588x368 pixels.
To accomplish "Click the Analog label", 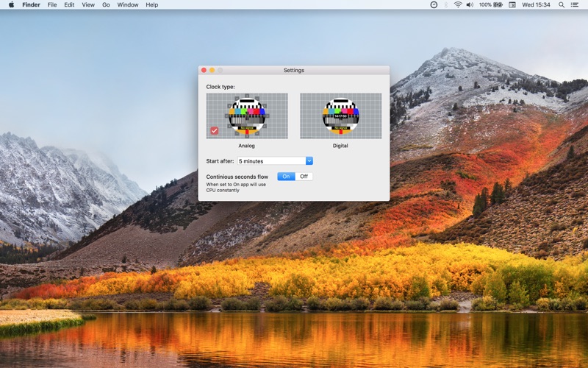I will click(246, 146).
